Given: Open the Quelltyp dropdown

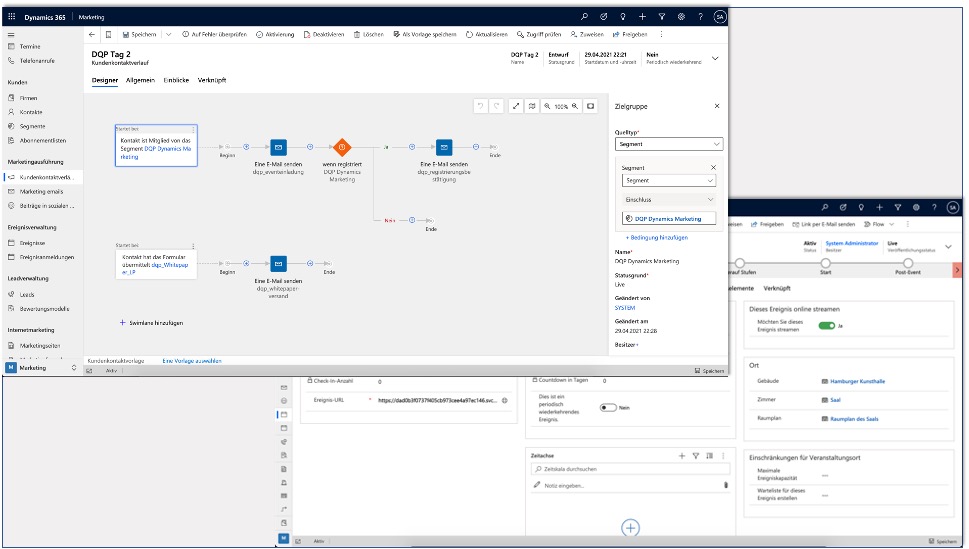Looking at the screenshot, I should coord(668,144).
